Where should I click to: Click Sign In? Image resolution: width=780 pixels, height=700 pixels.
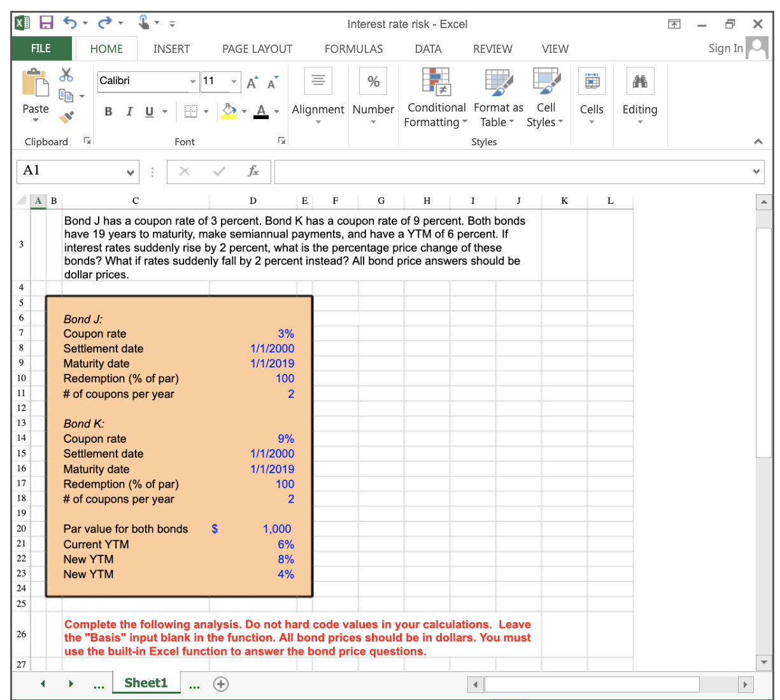(x=726, y=48)
